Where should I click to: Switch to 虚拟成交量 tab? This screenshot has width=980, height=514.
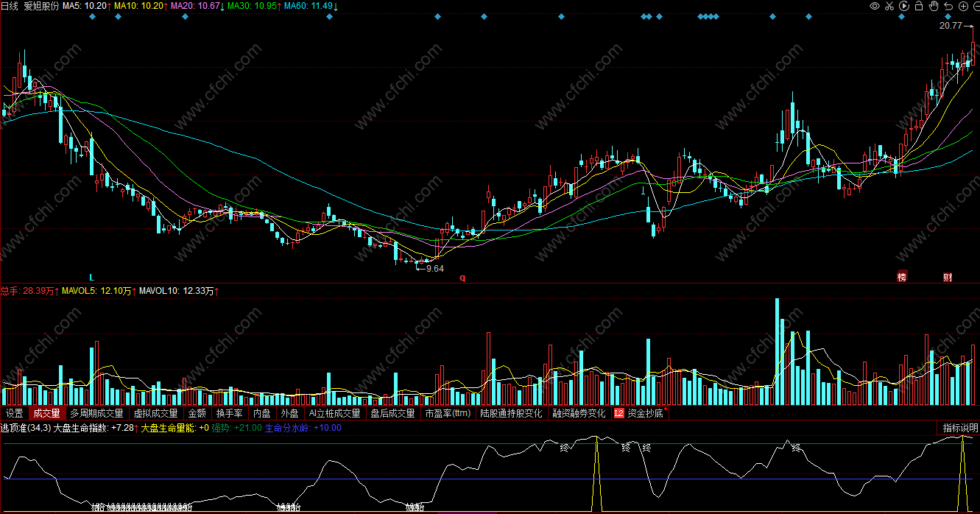coord(155,413)
